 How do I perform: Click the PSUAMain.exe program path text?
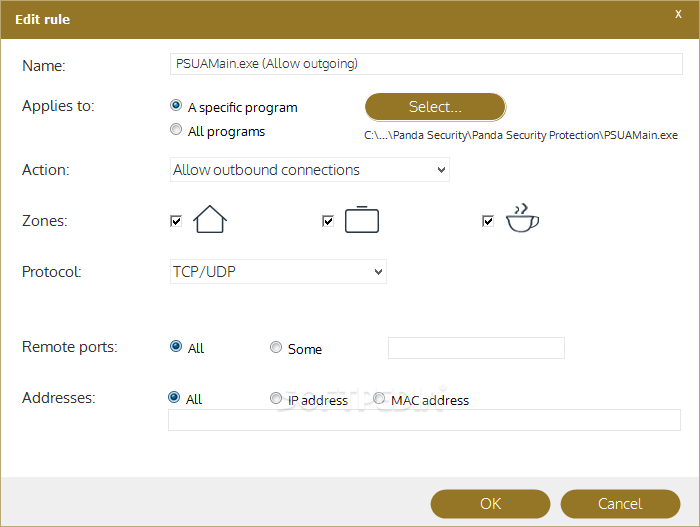(x=521, y=135)
